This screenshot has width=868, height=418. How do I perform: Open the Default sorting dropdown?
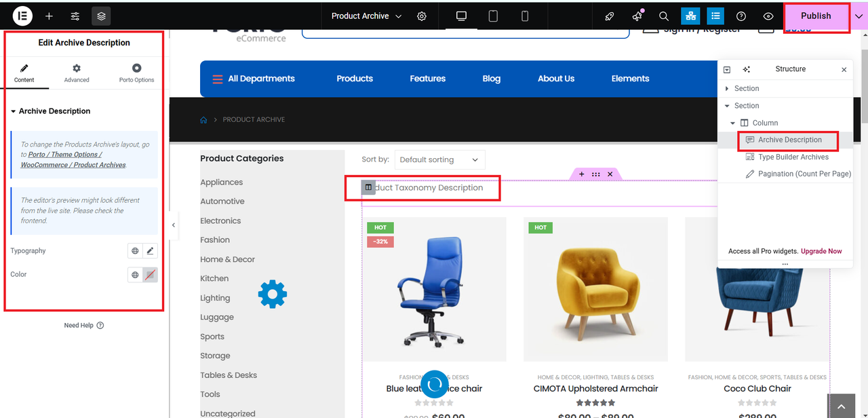click(x=440, y=160)
